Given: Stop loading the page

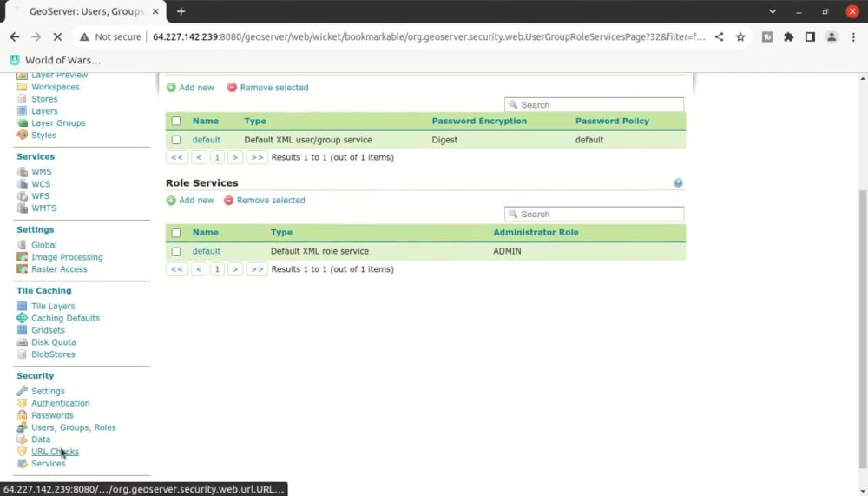Looking at the screenshot, I should point(57,37).
